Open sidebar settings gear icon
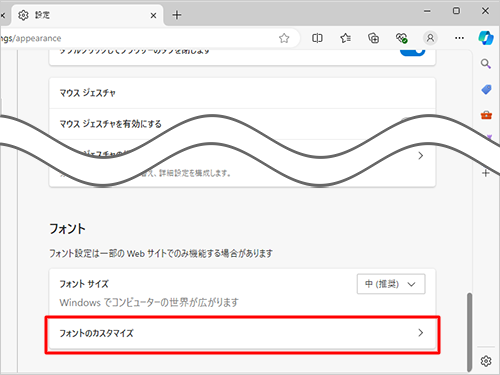500x375 pixels. pyautogui.click(x=486, y=361)
